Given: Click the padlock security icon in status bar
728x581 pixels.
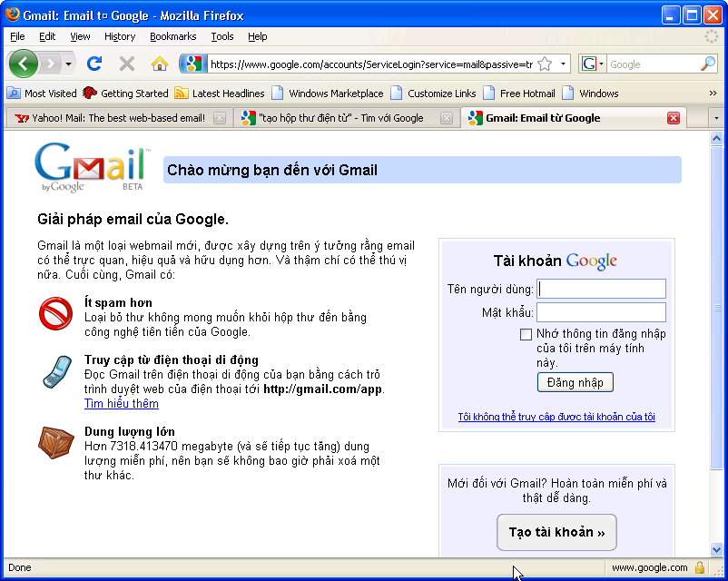Looking at the screenshot, I should pyautogui.click(x=700, y=567).
